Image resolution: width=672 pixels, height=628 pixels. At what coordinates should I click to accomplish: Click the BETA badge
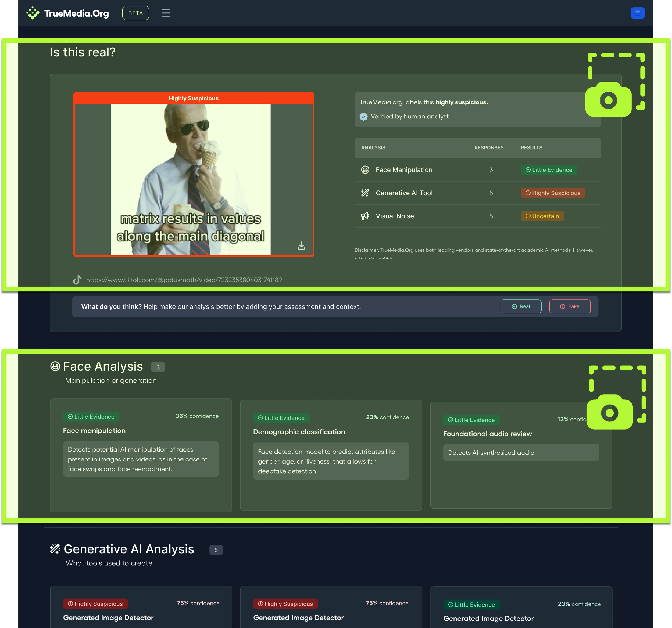[x=135, y=13]
